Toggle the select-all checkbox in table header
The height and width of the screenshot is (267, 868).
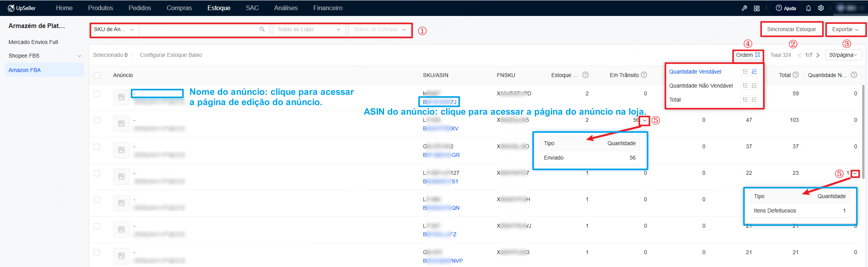[x=97, y=75]
